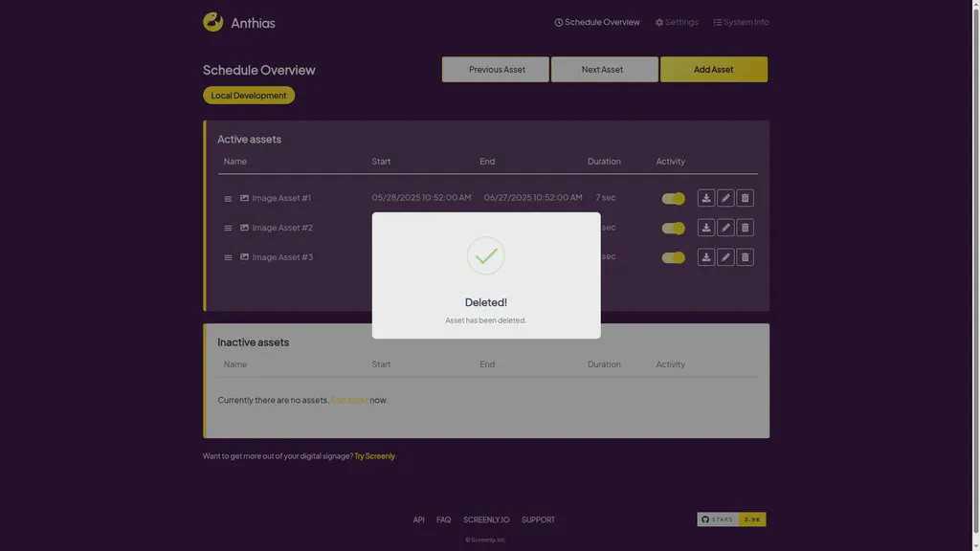
Task: Edit Image Asset #3 via its pencil icon
Action: (725, 256)
